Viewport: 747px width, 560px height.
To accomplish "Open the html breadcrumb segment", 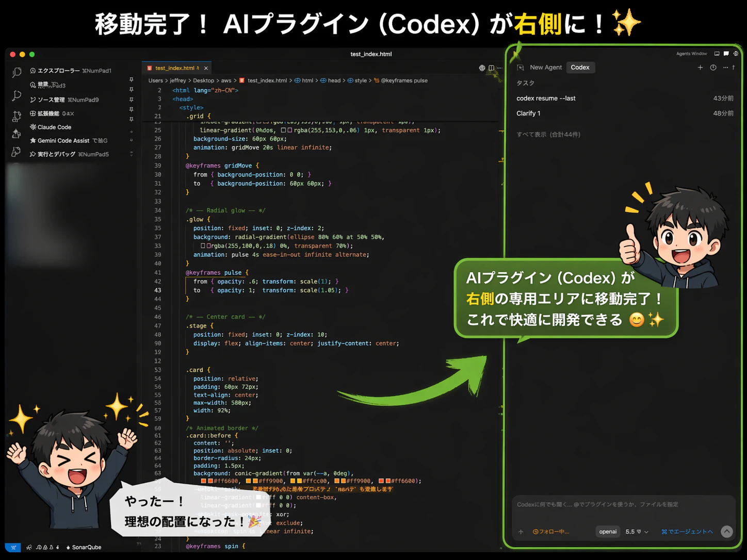I will (304, 80).
